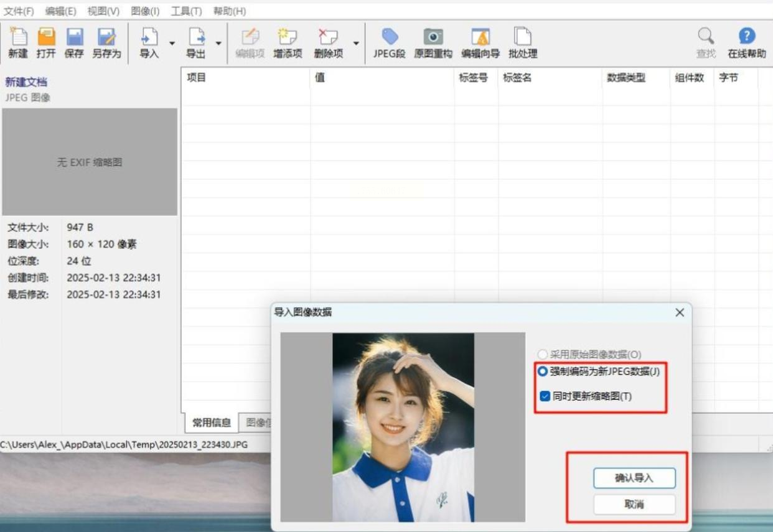Open a file with the 打开 icon
Viewport: 773px width, 532px height.
46,44
